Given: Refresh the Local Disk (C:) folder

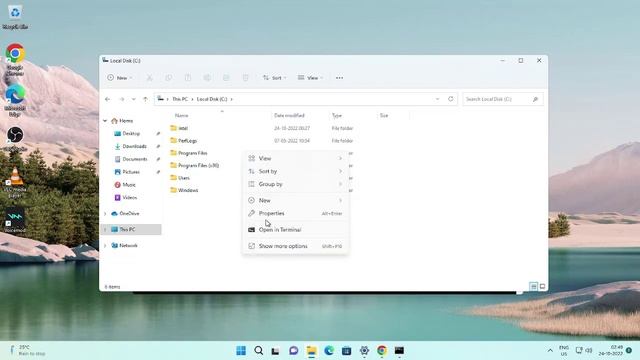Looking at the screenshot, I should pyautogui.click(x=451, y=99).
